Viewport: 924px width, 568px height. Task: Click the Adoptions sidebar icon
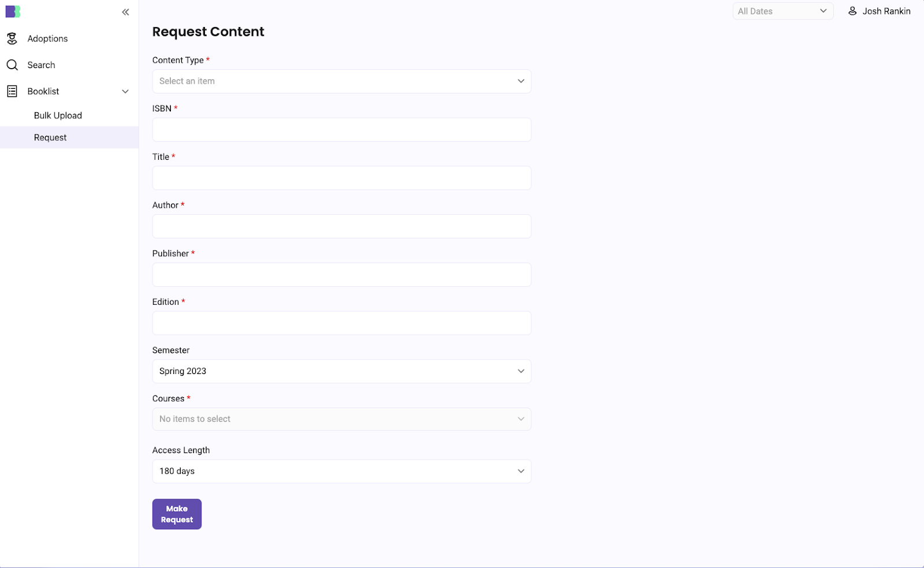coord(12,39)
